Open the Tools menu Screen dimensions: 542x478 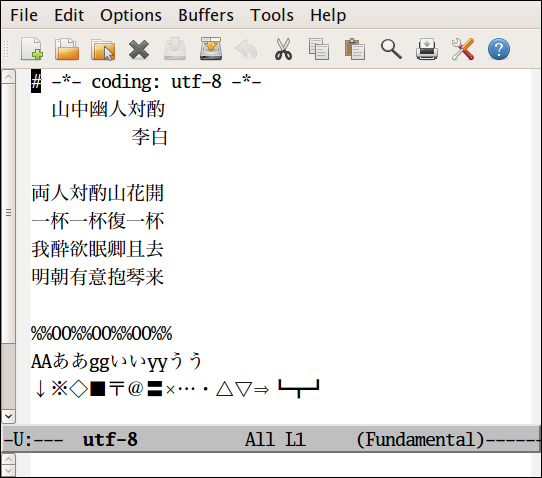click(x=272, y=15)
